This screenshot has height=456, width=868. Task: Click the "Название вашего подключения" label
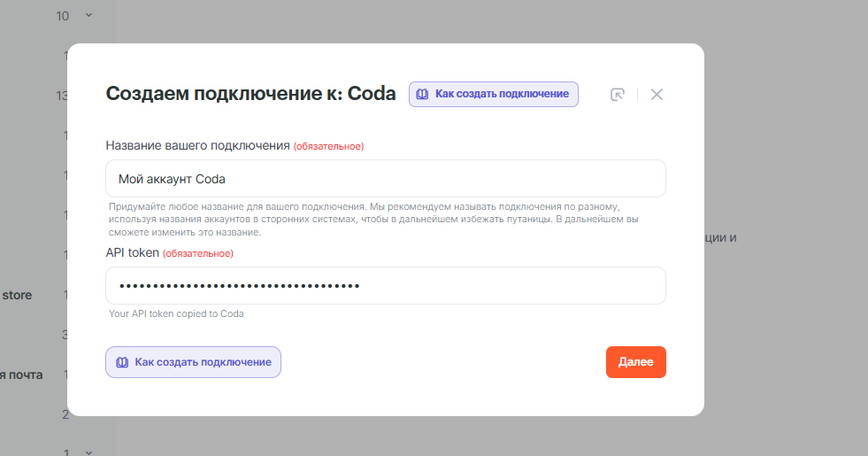coord(197,145)
